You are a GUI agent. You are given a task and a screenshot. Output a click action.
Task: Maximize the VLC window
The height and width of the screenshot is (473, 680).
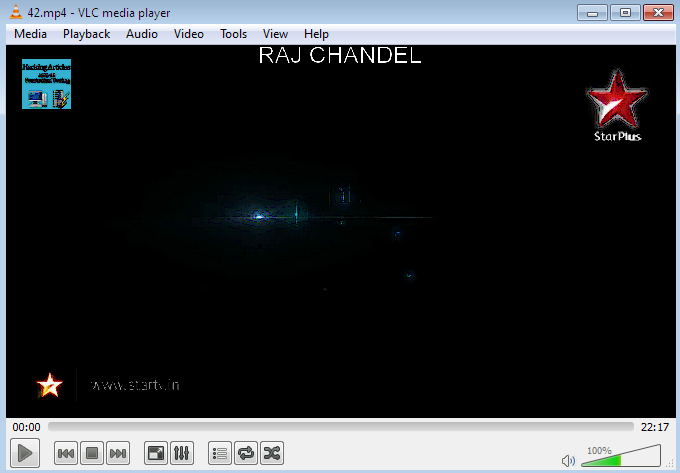(625, 13)
